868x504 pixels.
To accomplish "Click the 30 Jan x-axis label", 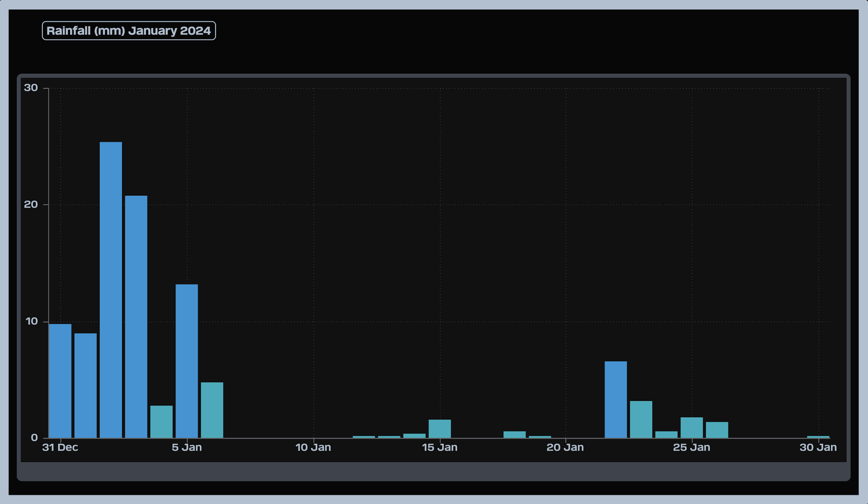I will pos(818,447).
